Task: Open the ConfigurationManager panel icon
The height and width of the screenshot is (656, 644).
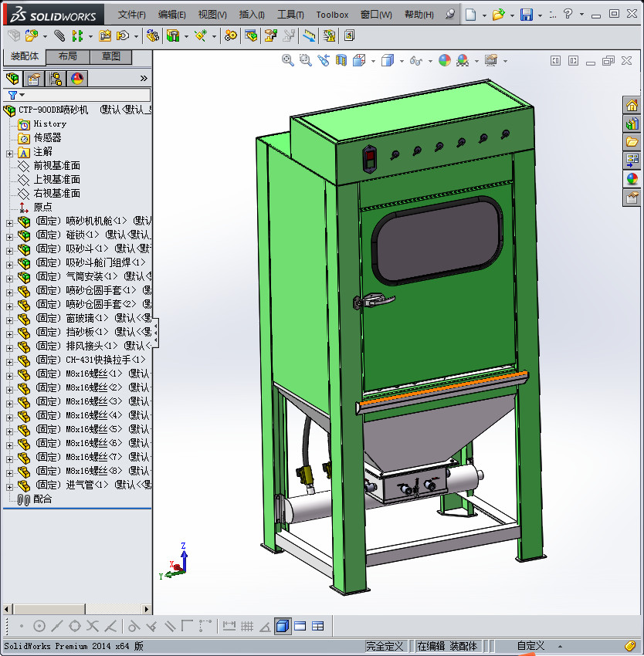Action: coord(56,79)
